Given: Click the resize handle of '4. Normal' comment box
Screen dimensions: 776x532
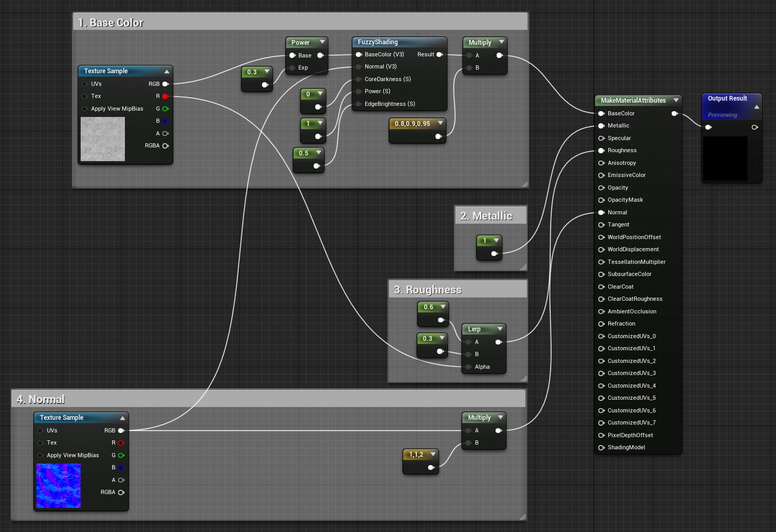Looking at the screenshot, I should (523, 517).
